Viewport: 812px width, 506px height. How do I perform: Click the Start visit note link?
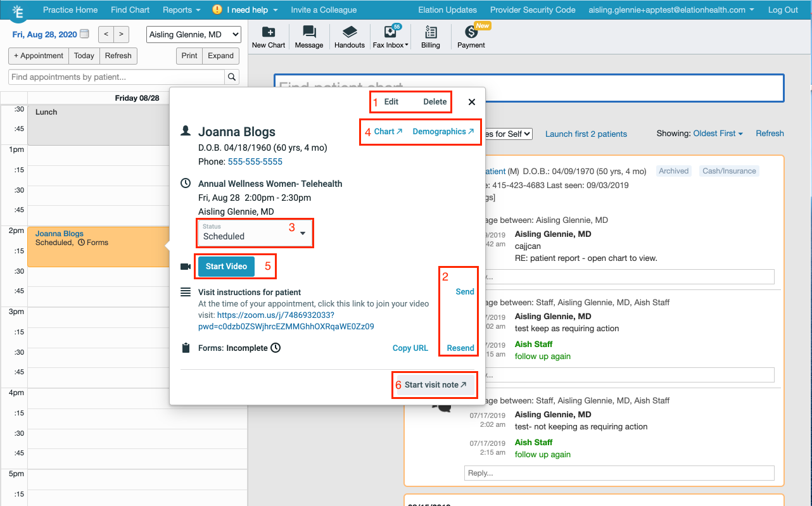click(435, 384)
